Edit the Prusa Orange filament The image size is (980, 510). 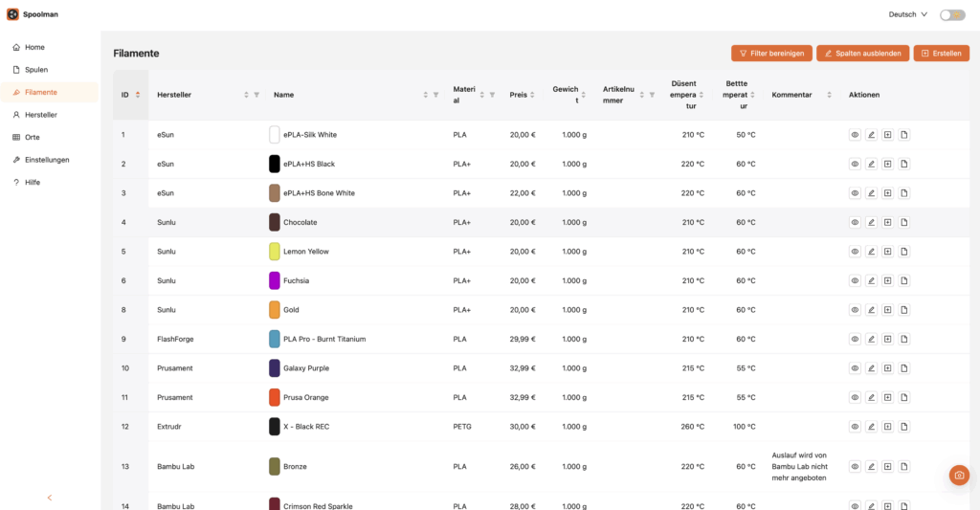click(x=871, y=397)
